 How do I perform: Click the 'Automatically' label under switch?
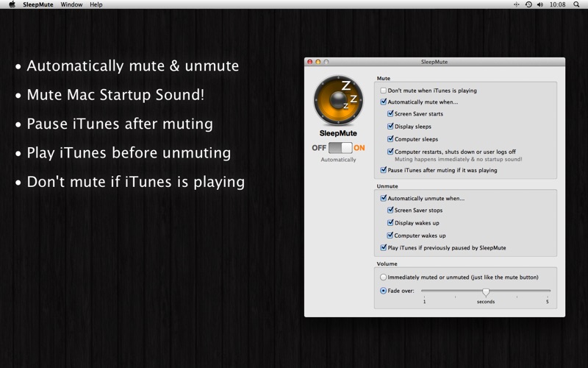[338, 160]
